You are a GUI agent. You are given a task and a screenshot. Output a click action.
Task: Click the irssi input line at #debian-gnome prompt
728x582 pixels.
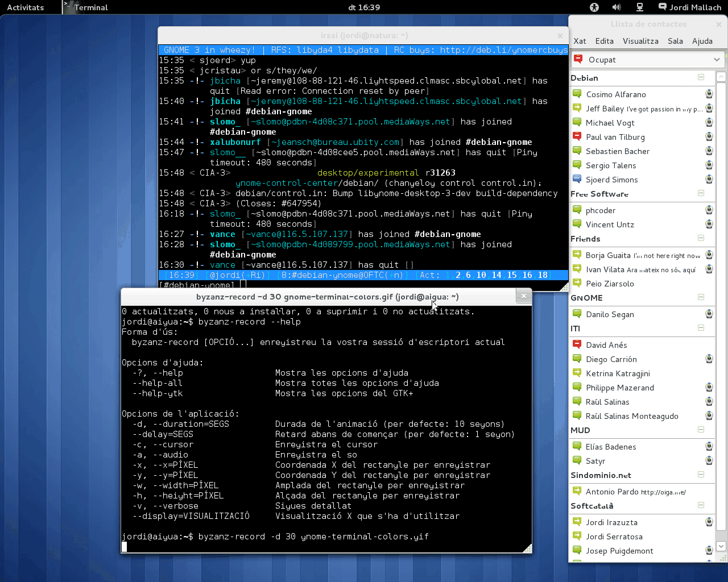point(364,285)
